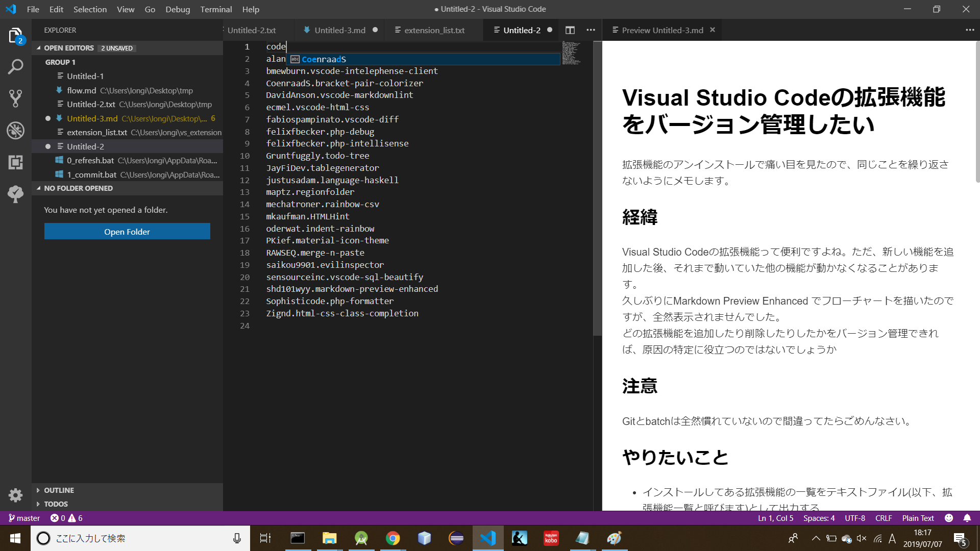Open more actions via the ellipsis in tab bar
The width and height of the screenshot is (980, 551).
(591, 30)
